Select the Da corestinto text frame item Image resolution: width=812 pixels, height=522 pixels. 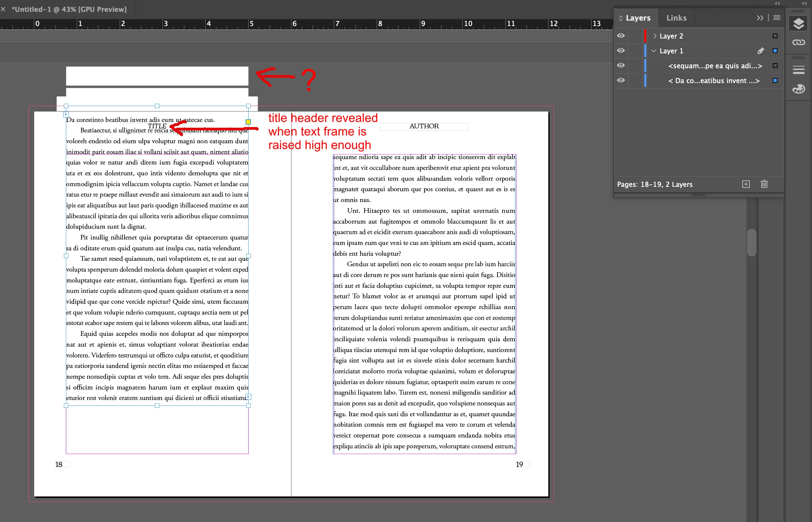713,81
